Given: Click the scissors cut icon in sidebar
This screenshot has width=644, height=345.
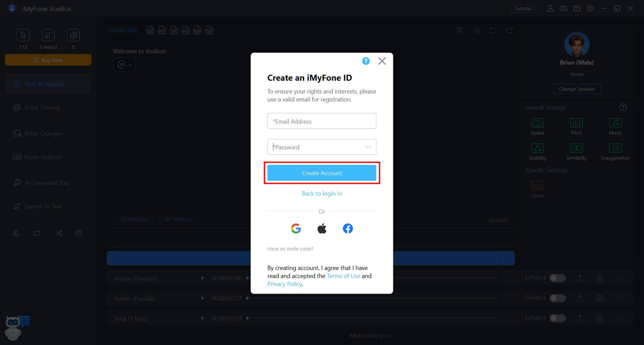Looking at the screenshot, I should [x=58, y=233].
